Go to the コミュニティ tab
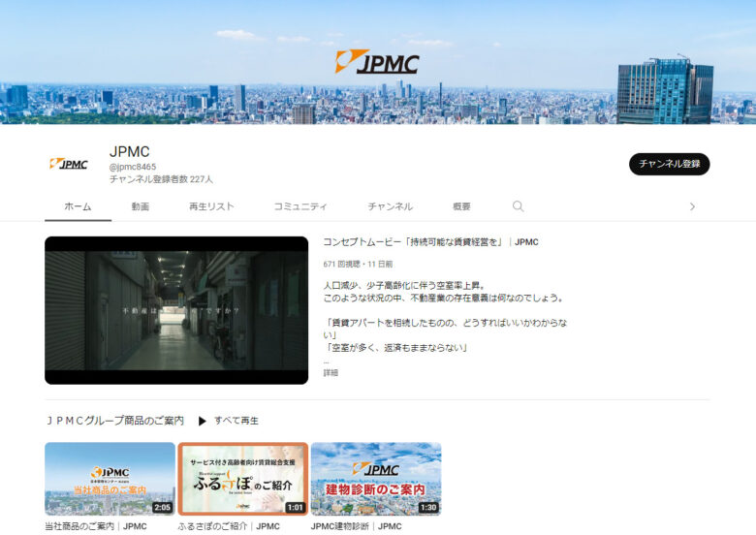Screen dimensions: 756x535 click(300, 206)
